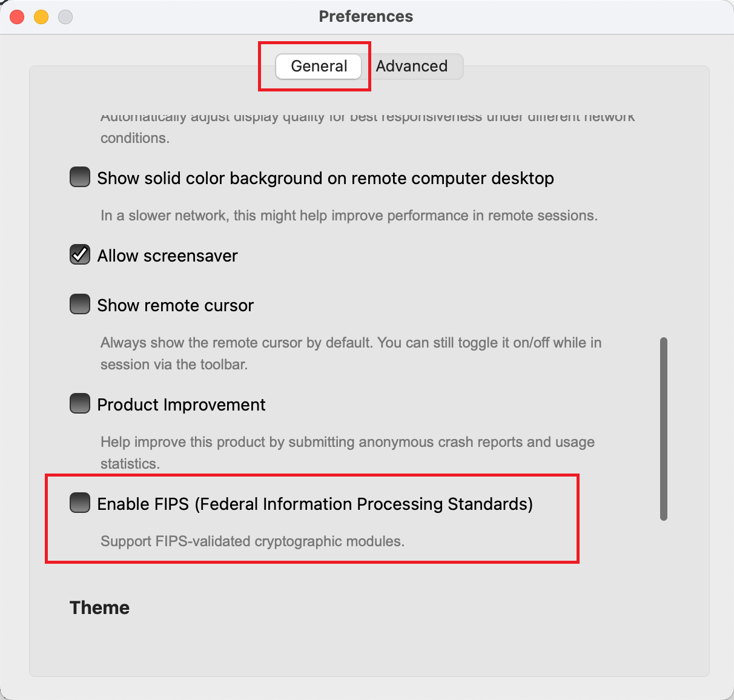The width and height of the screenshot is (734, 700).
Task: Open the Advanced tab
Action: (412, 66)
